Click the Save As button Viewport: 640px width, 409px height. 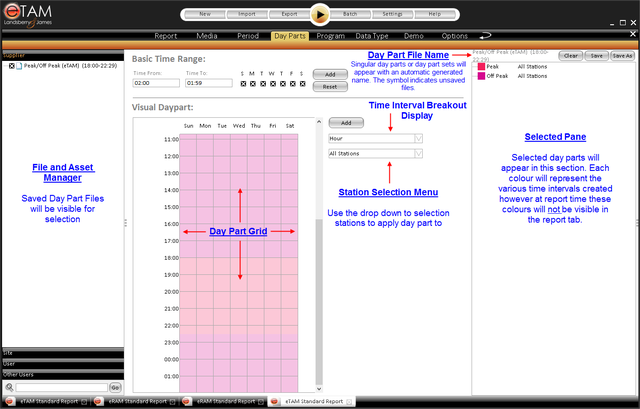[x=622, y=56]
